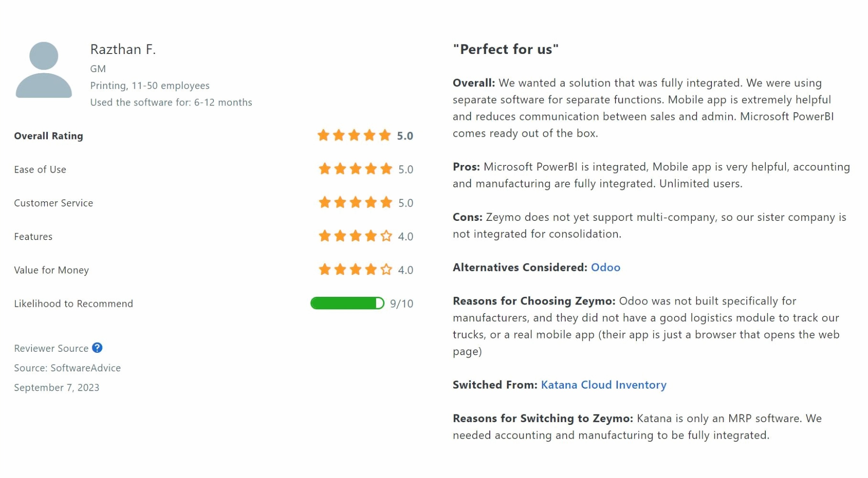868x478 pixels.
Task: Click the Reviewer Source help question-mark icon
Action: coord(97,348)
